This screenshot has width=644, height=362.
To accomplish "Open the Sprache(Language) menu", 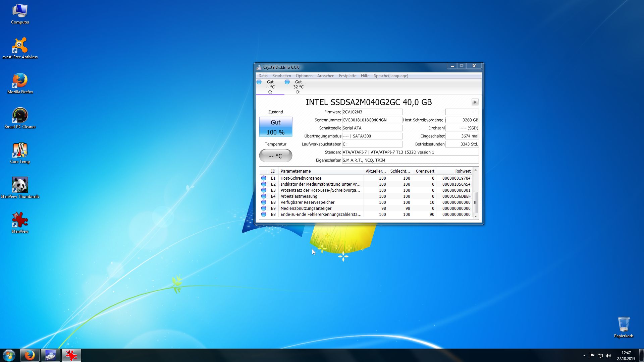I will pyautogui.click(x=391, y=76).
